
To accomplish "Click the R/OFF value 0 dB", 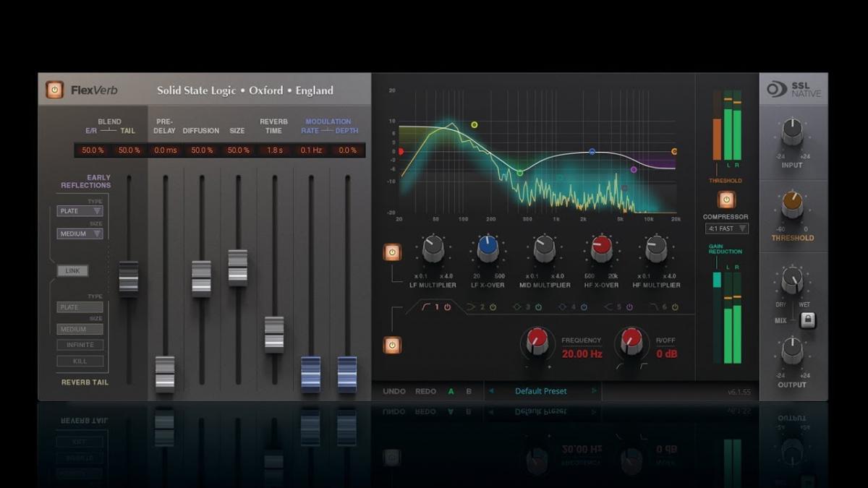I will click(x=666, y=354).
